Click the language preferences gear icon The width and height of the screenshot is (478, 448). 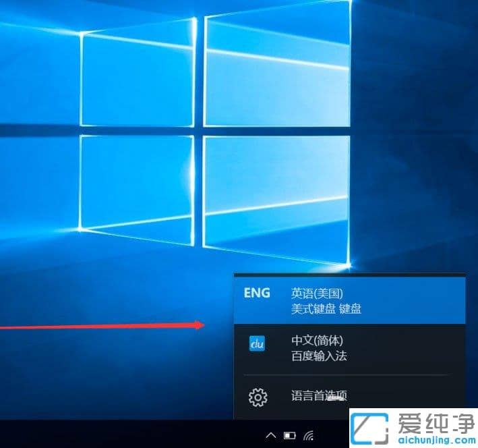(x=258, y=397)
